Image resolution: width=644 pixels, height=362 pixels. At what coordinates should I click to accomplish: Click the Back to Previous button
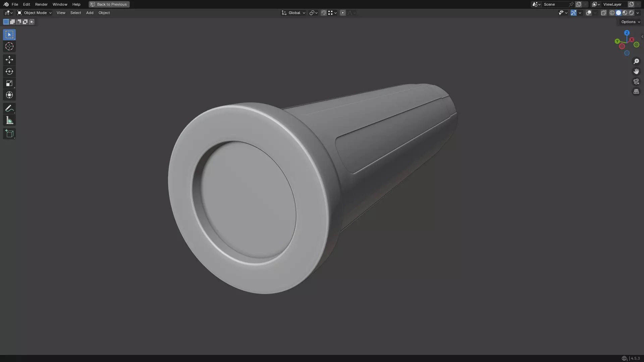tap(109, 4)
